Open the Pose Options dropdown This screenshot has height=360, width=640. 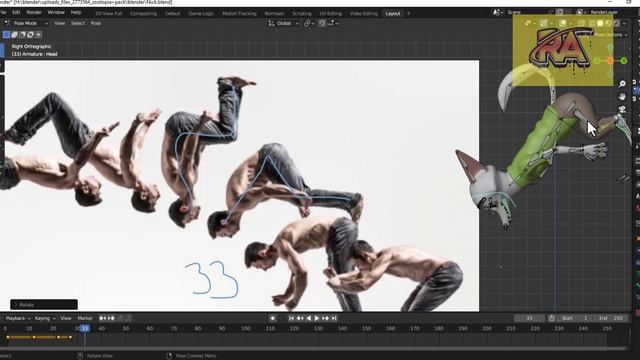611,35
